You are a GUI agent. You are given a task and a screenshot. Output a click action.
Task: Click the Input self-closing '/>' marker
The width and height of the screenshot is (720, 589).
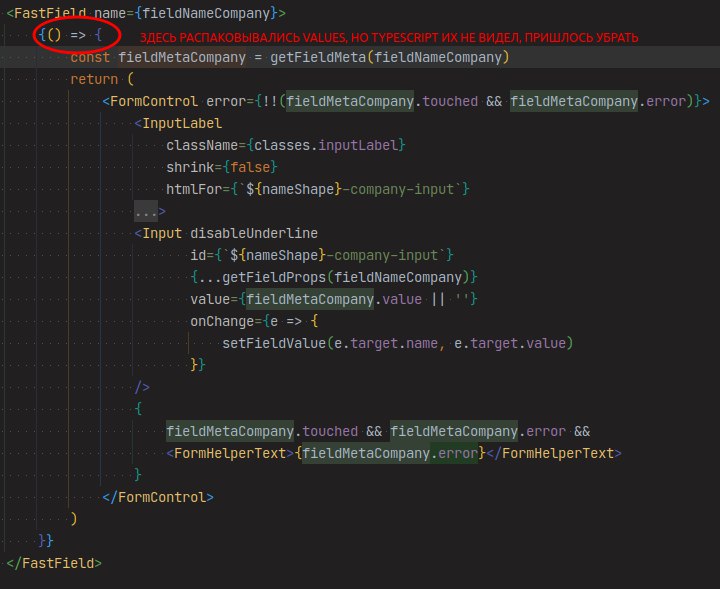pos(142,387)
